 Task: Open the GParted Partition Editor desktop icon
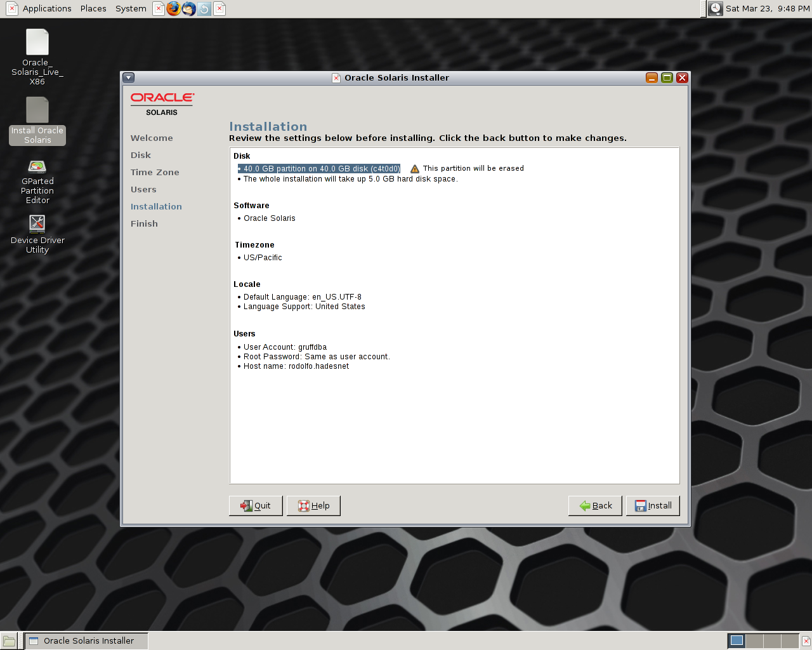click(x=37, y=168)
